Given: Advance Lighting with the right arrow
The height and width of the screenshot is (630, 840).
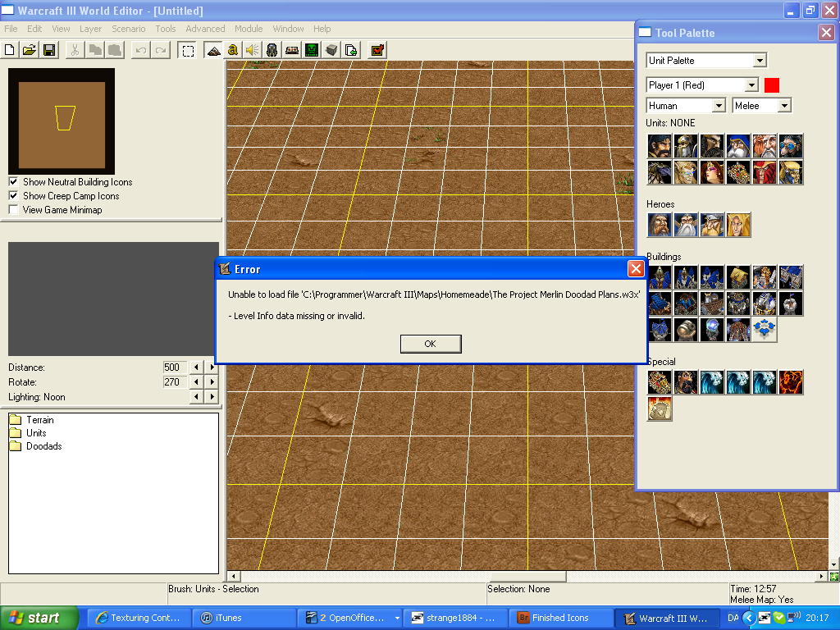Looking at the screenshot, I should (x=212, y=397).
